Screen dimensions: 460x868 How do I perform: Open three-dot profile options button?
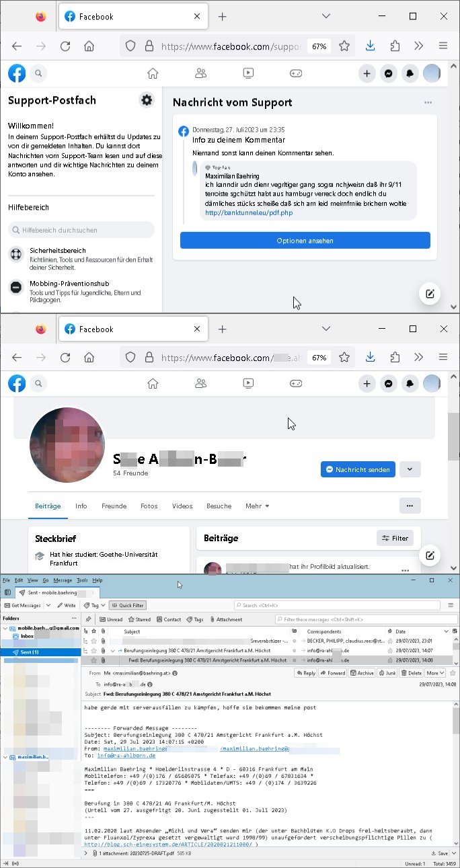410,506
